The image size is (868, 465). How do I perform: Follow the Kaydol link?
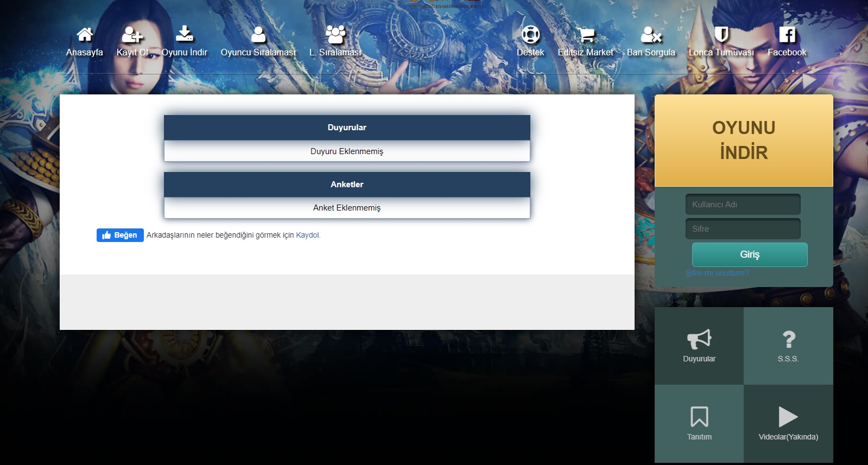tap(308, 235)
